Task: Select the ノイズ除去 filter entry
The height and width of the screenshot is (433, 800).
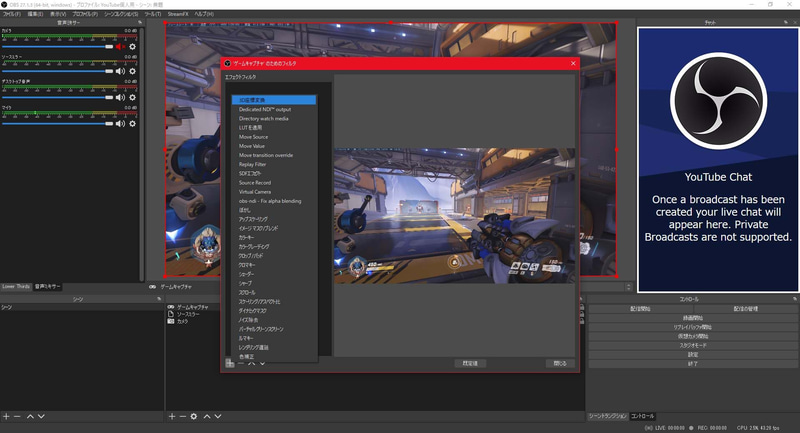Action: click(274, 320)
